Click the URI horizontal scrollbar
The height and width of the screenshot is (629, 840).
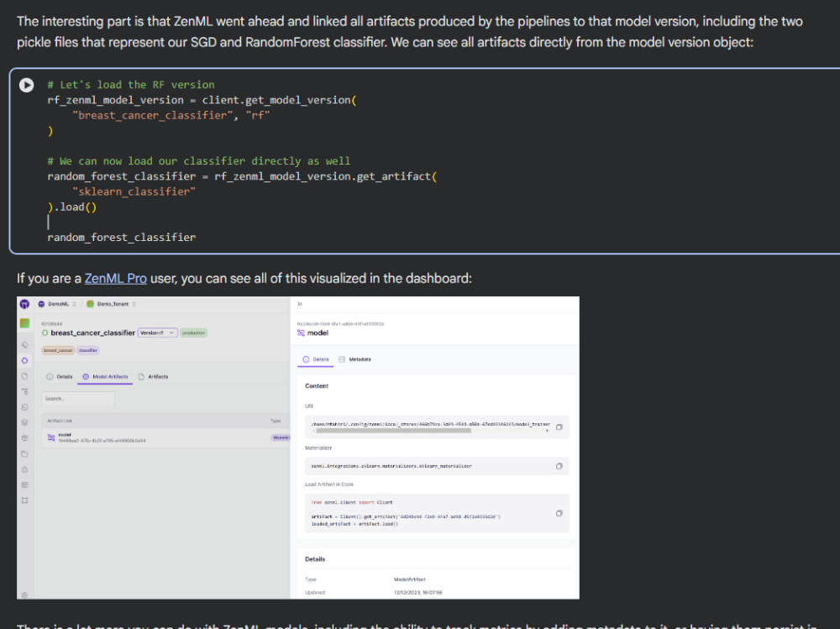(x=393, y=431)
